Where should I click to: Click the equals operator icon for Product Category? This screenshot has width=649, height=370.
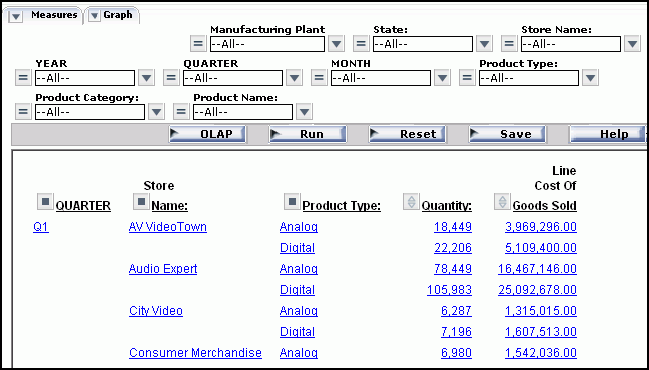[23, 112]
